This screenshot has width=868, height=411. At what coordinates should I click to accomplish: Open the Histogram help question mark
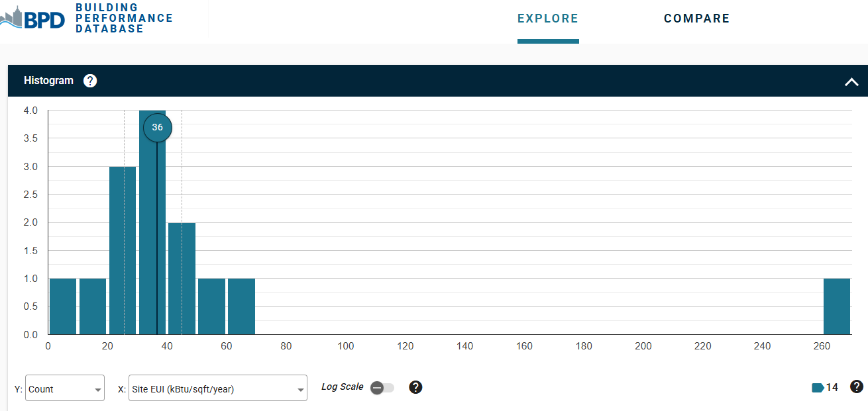point(90,81)
